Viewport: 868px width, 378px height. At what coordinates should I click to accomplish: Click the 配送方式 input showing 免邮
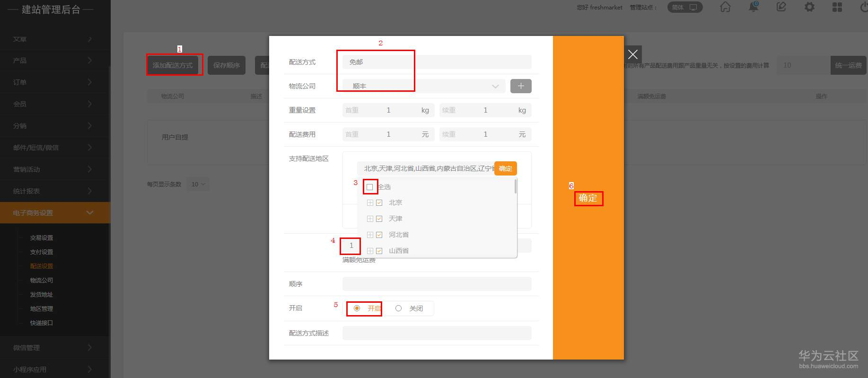(437, 62)
